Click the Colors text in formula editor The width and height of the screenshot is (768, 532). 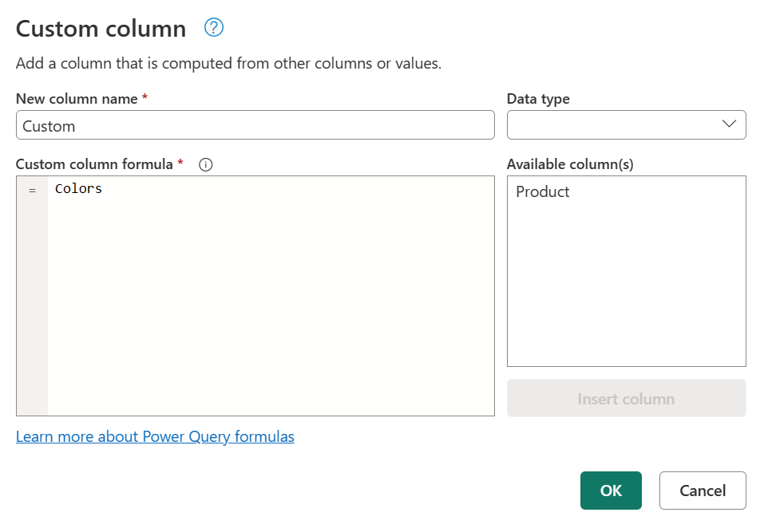pos(77,188)
